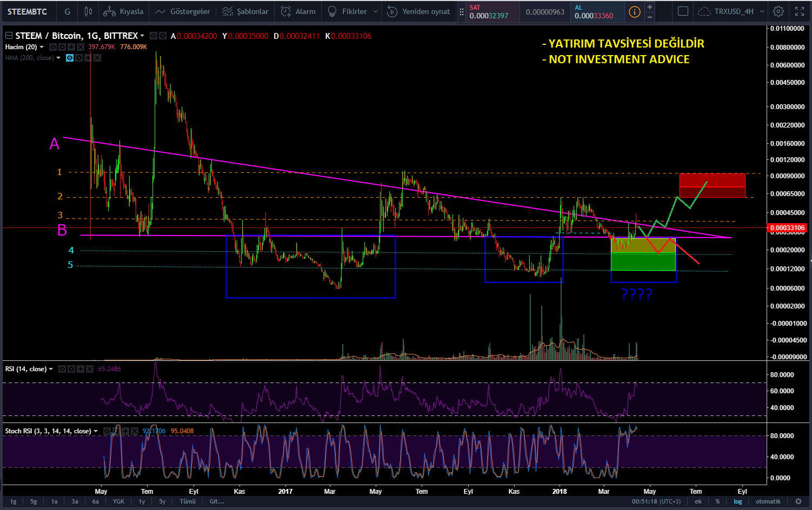This screenshot has width=812, height=510.
Task: Open the Fikirler dropdown chevron
Action: pyautogui.click(x=376, y=11)
